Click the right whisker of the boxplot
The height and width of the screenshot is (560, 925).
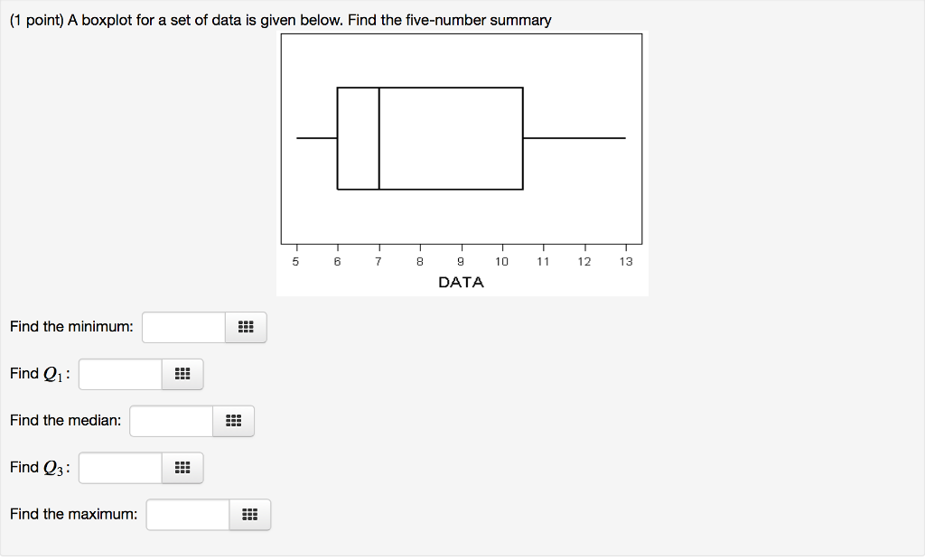pos(574,138)
